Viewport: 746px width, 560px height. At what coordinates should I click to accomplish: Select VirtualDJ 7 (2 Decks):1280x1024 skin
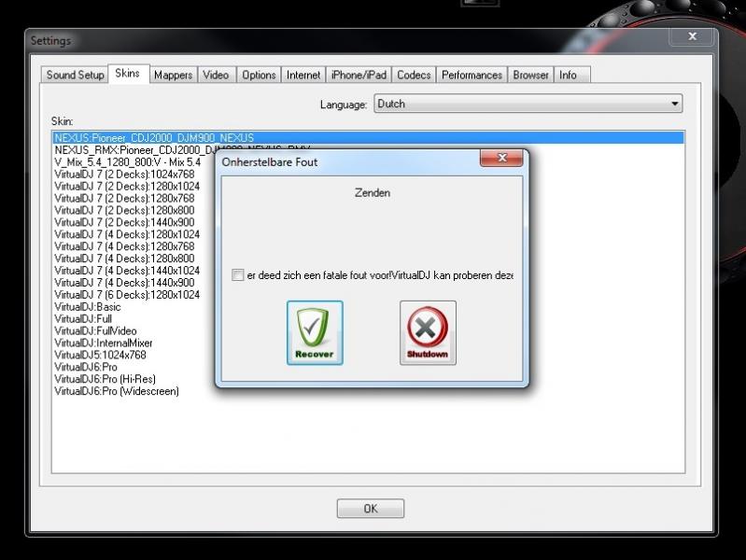tap(127, 186)
